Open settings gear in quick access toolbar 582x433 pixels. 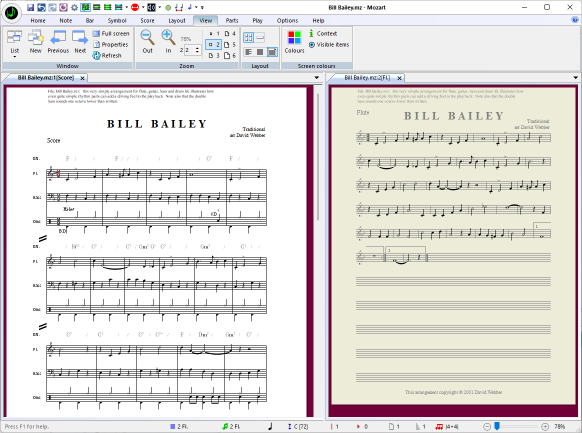(x=74, y=7)
